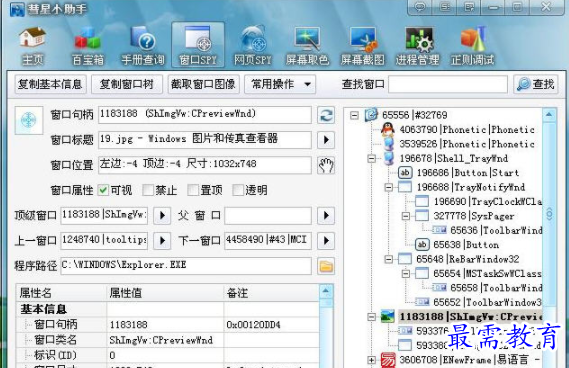Collapse the 65648 ReBarWindow32 node

tap(388, 259)
